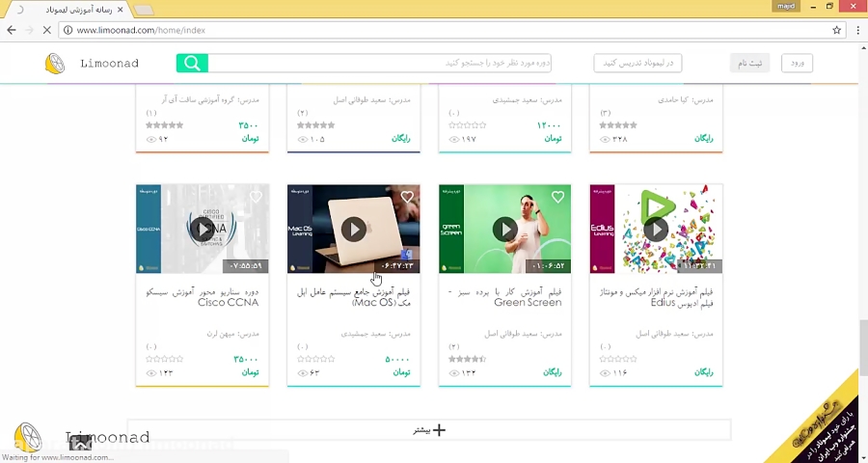This screenshot has width=868, height=463.
Task: Play the Green Screen course video
Action: (504, 229)
